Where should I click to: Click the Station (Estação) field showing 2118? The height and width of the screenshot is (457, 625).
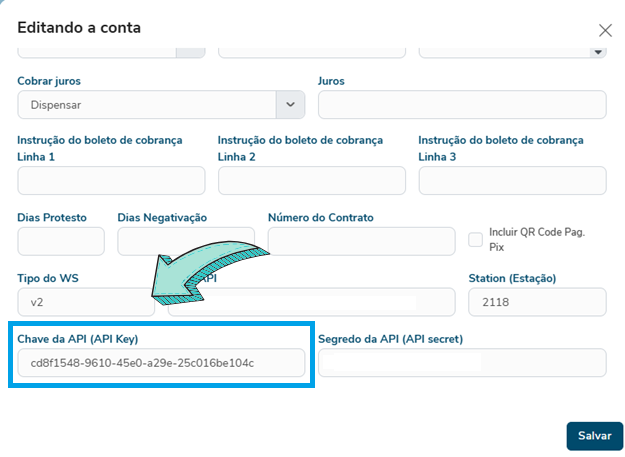[x=537, y=302]
